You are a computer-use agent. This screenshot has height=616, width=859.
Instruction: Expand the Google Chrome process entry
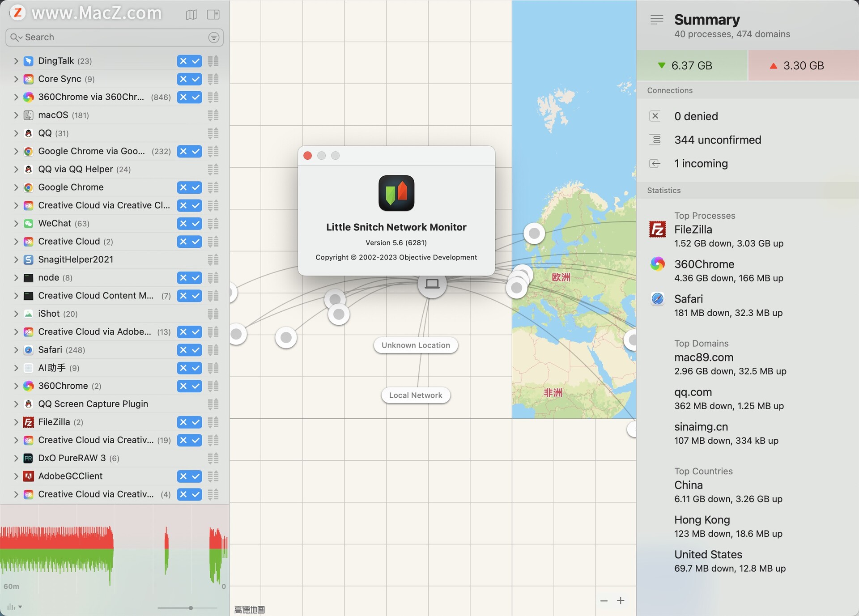[x=16, y=187]
